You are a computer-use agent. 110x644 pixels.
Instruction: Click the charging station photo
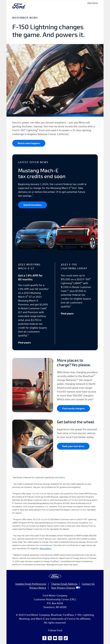(x=33, y=385)
